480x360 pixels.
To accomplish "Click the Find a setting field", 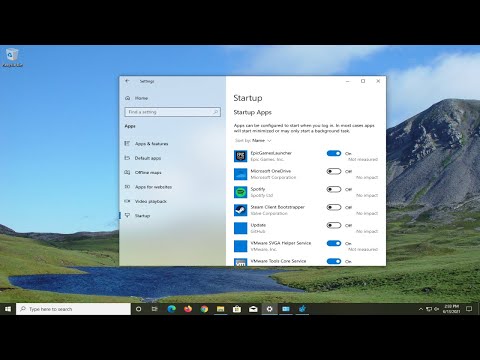I will pyautogui.click(x=173, y=112).
